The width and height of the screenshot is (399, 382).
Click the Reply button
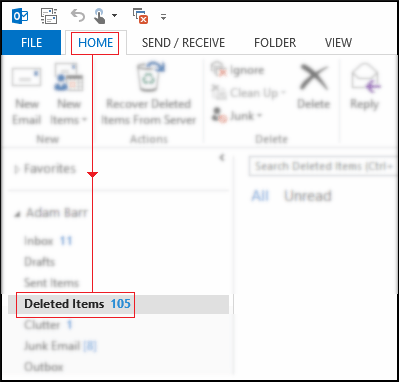click(365, 87)
